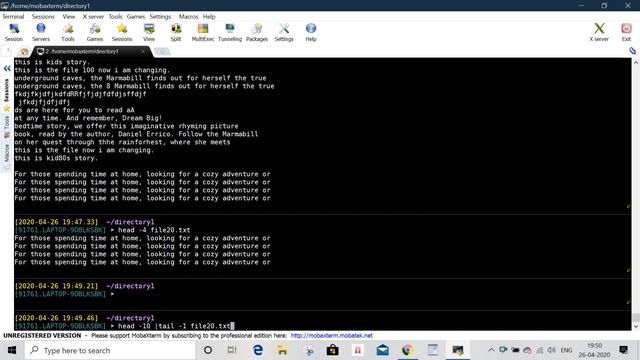The image size is (640, 360).
Task: Select the Split toolbar icon
Action: 176,32
